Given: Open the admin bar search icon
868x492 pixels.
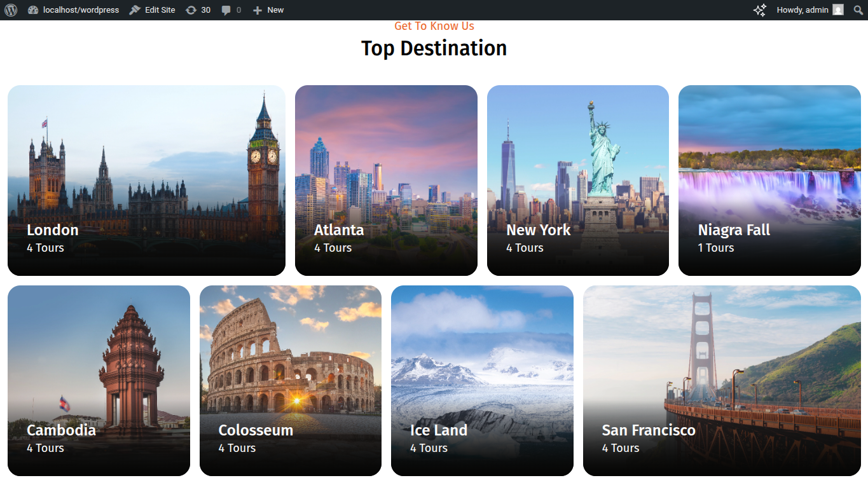Looking at the screenshot, I should pyautogui.click(x=858, y=10).
